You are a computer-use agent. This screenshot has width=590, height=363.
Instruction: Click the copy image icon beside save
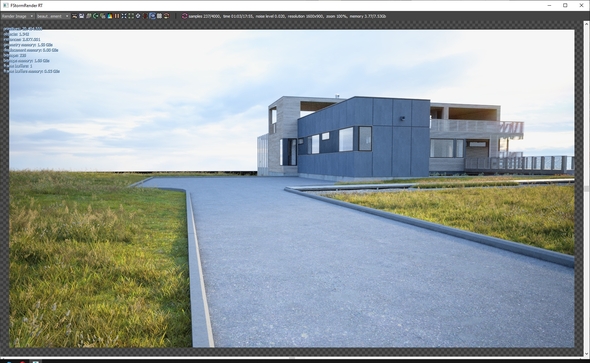(x=88, y=16)
